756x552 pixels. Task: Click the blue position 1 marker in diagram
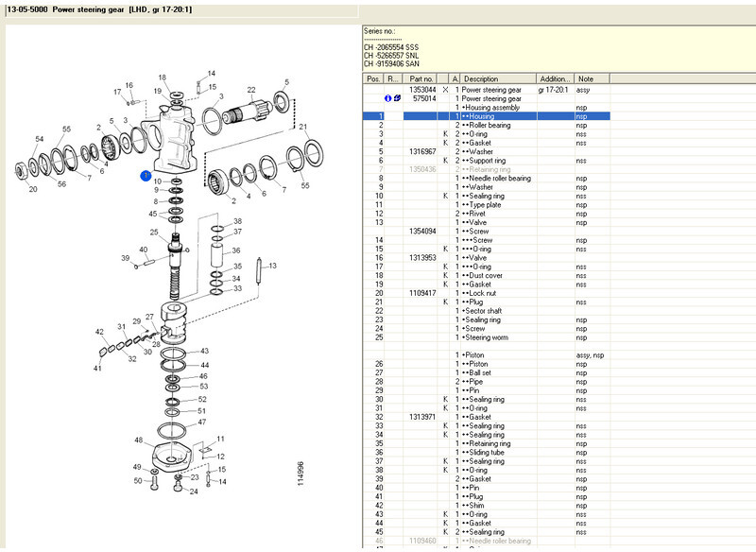[146, 176]
